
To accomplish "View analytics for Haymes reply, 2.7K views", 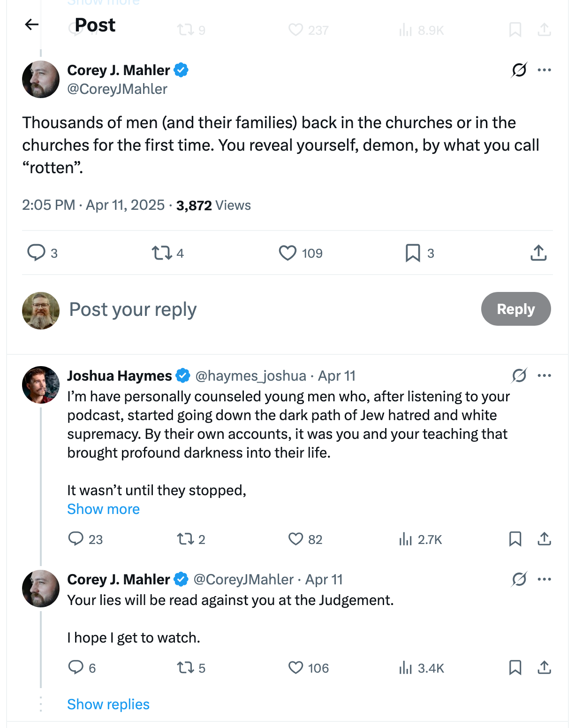I will click(x=406, y=539).
